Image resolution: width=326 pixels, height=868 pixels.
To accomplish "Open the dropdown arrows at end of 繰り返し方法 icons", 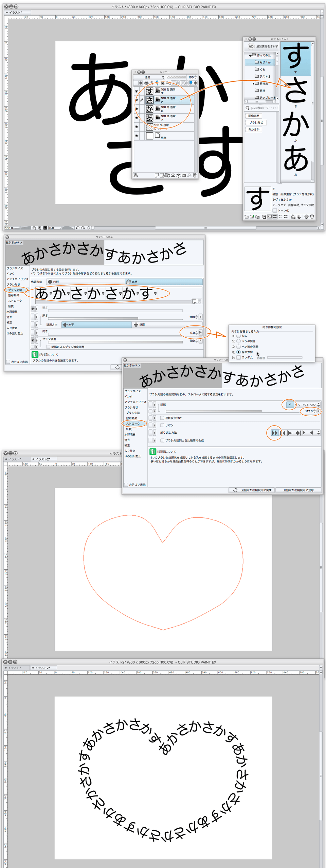I will point(319,433).
